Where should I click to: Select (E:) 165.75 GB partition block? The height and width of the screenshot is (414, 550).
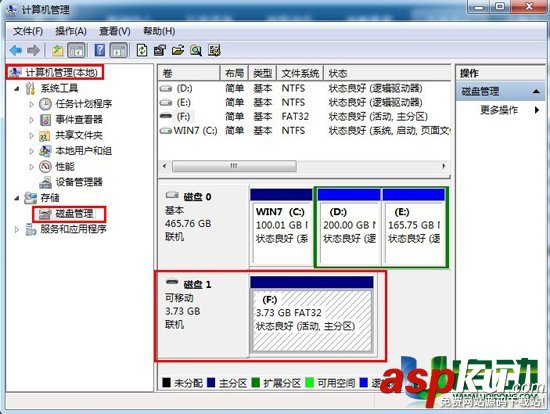point(414,227)
